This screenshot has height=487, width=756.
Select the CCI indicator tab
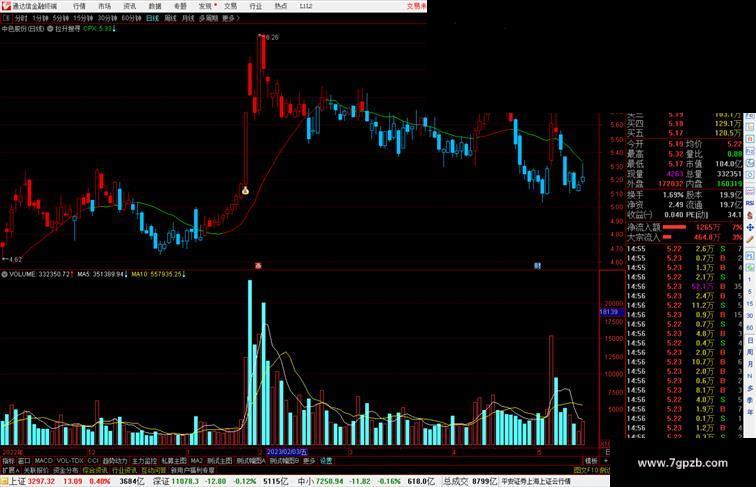tap(93, 461)
